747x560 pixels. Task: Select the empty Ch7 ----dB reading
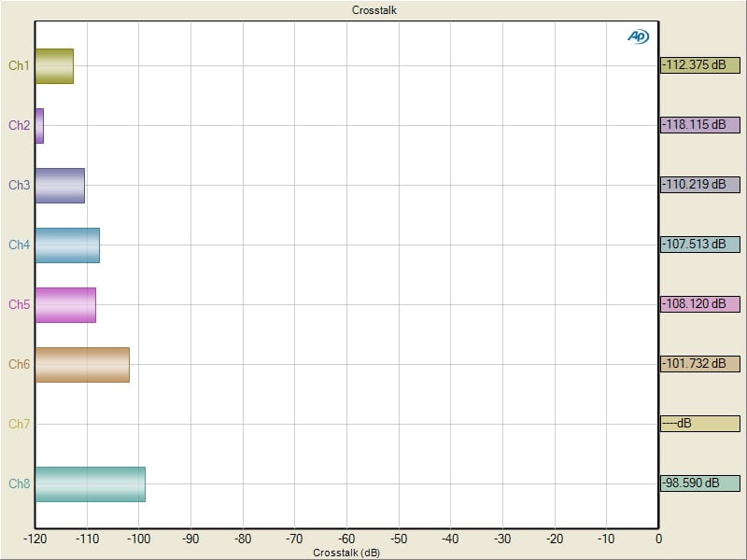(x=699, y=424)
